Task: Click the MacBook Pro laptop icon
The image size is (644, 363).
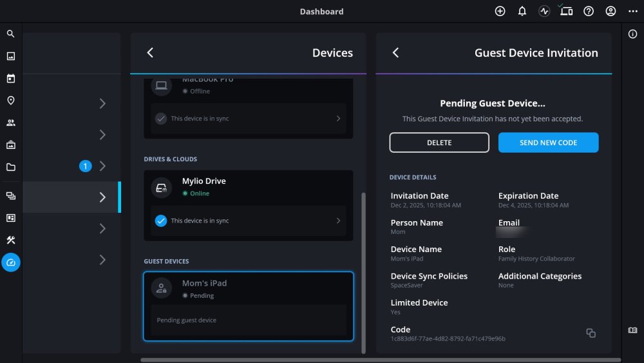Action: click(x=162, y=86)
